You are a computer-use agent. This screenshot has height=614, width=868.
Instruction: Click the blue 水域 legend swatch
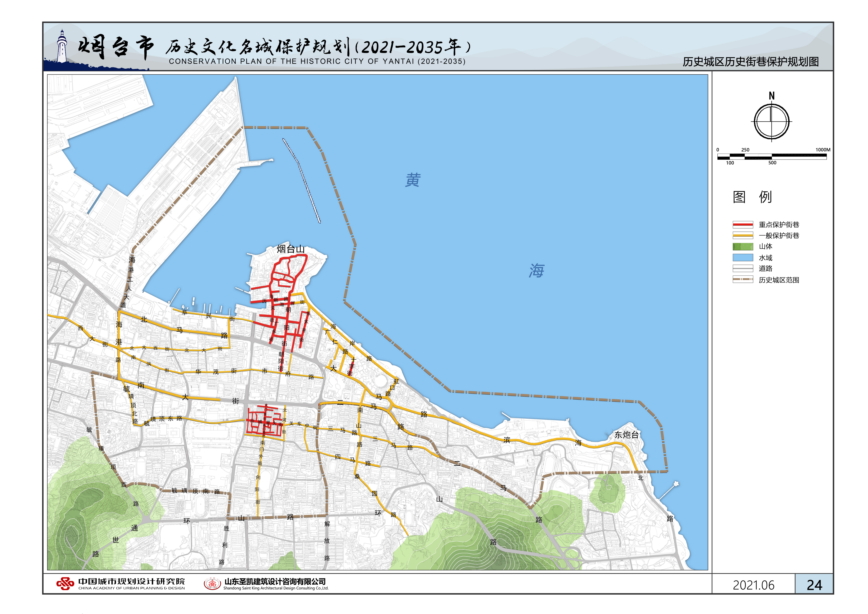(x=743, y=257)
